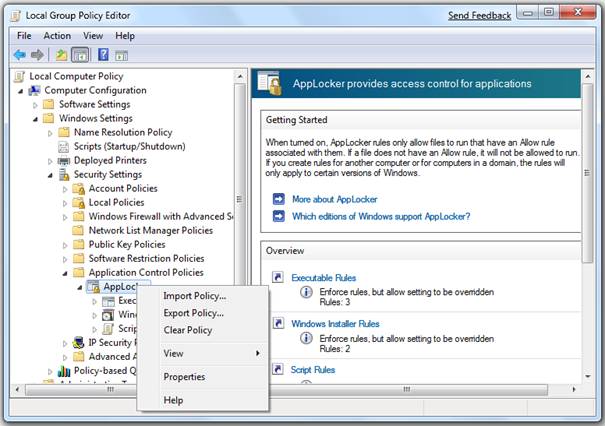The width and height of the screenshot is (605, 426).
Task: Click the IP Security policies icon
Action: pyautogui.click(x=78, y=342)
